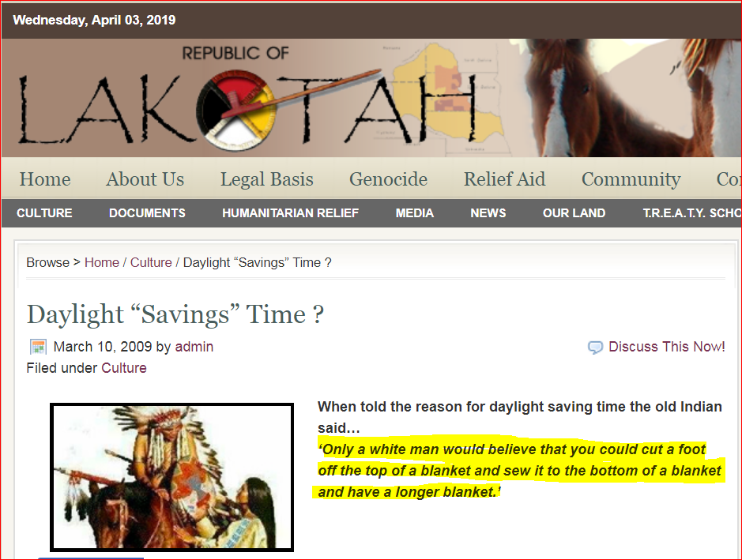Click the Daylight "Savings" Time ? article title

point(175,314)
